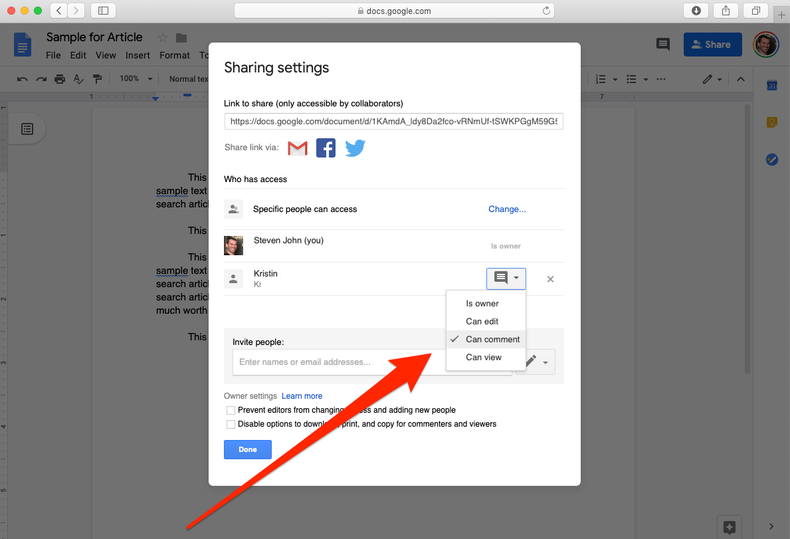
Task: Select Is owner in permission menu
Action: pos(482,303)
